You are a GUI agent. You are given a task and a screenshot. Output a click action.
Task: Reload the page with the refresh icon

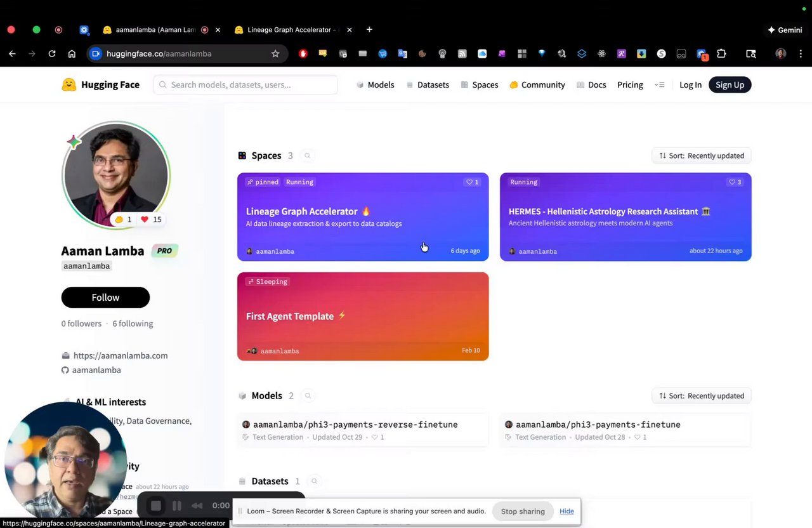52,54
